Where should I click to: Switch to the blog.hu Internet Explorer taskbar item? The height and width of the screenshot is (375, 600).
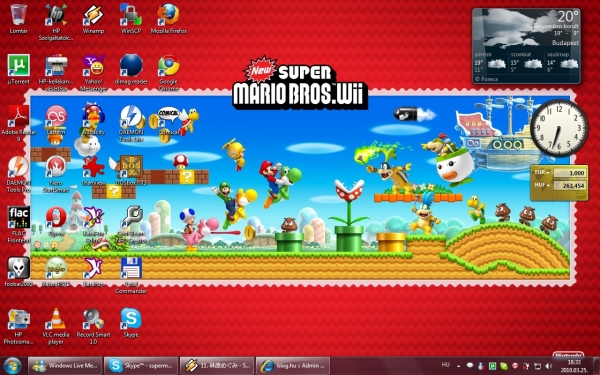coord(293,365)
